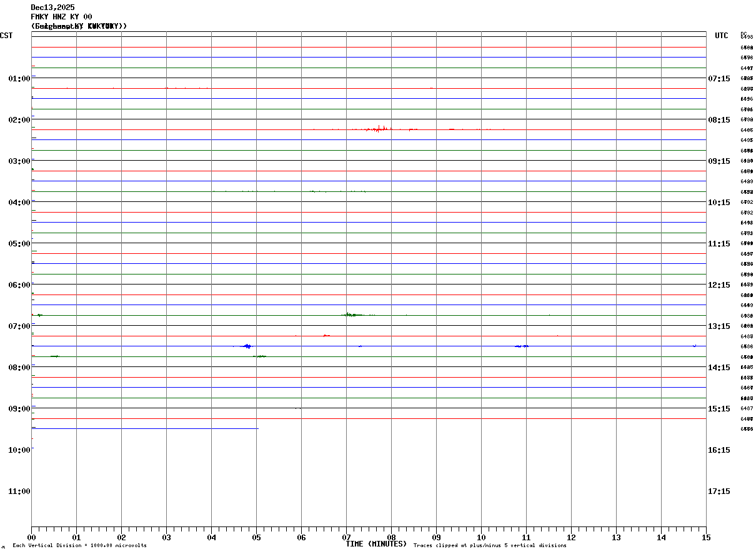Viewport: 756px width, 554px height.
Task: Pick minute 11 on the time axis
Action: [x=526, y=537]
